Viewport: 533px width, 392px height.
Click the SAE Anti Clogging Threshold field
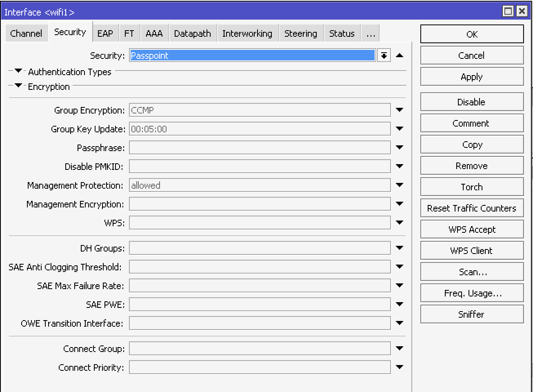pos(260,267)
